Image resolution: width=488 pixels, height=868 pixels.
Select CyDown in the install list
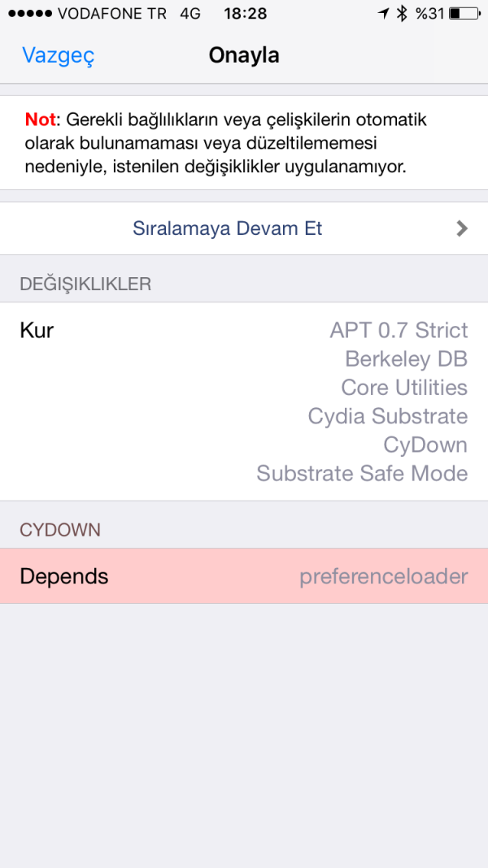(x=425, y=445)
